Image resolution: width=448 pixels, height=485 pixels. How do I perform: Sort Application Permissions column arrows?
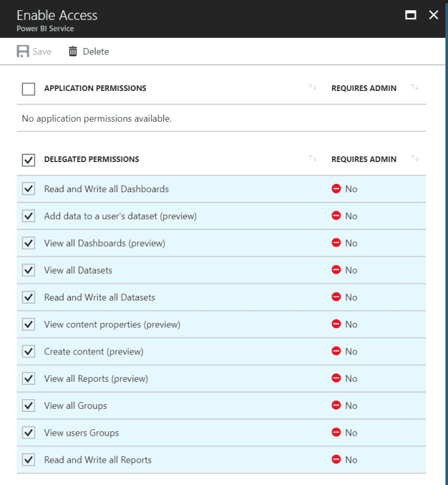pyautogui.click(x=313, y=88)
